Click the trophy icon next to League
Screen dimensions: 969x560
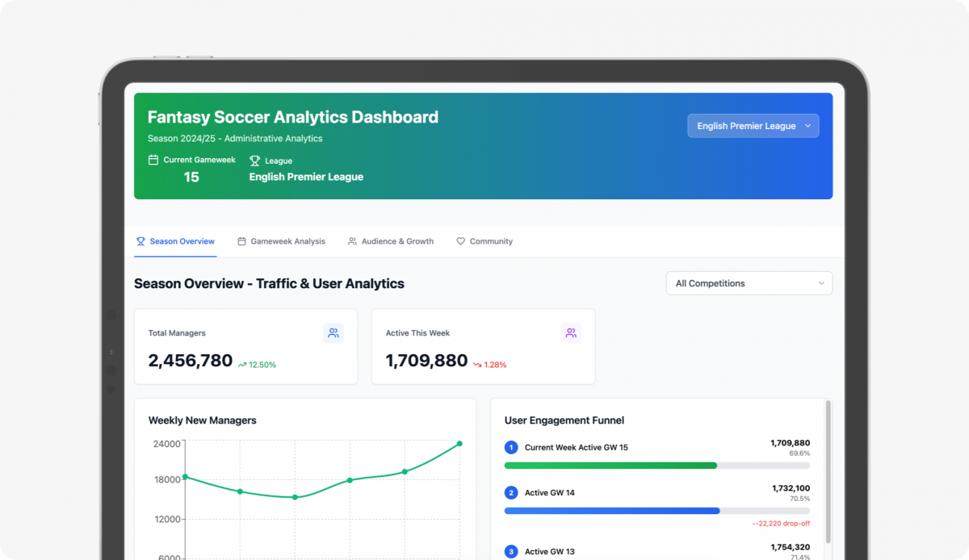pos(254,161)
